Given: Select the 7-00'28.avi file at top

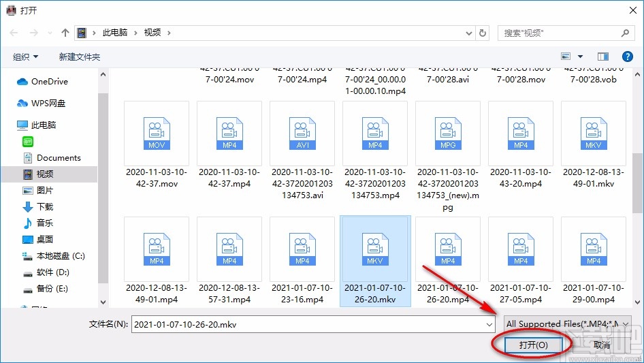Looking at the screenshot, I should pos(448,76).
